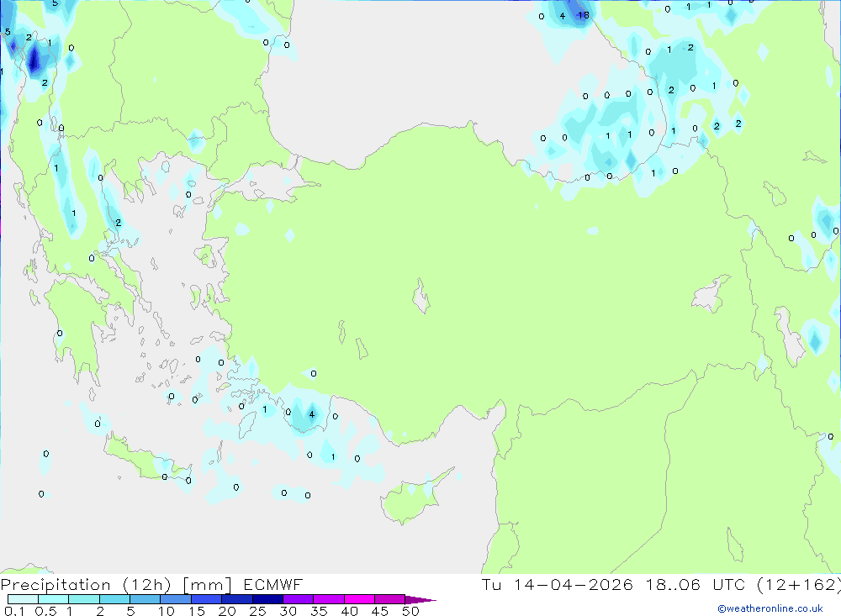Select the 30–35 mm legend color swatch

(x=299, y=599)
